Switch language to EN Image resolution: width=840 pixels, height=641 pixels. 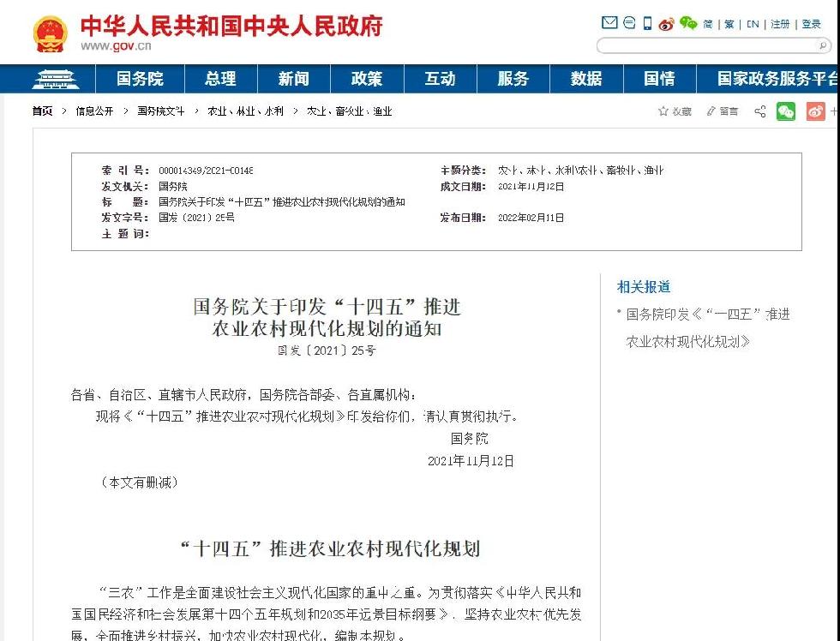coord(753,24)
